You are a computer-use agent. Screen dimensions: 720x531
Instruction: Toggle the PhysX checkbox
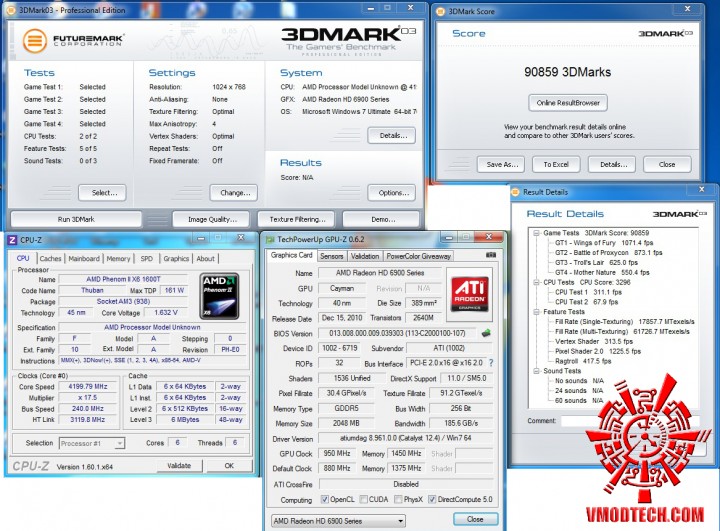[x=398, y=499]
